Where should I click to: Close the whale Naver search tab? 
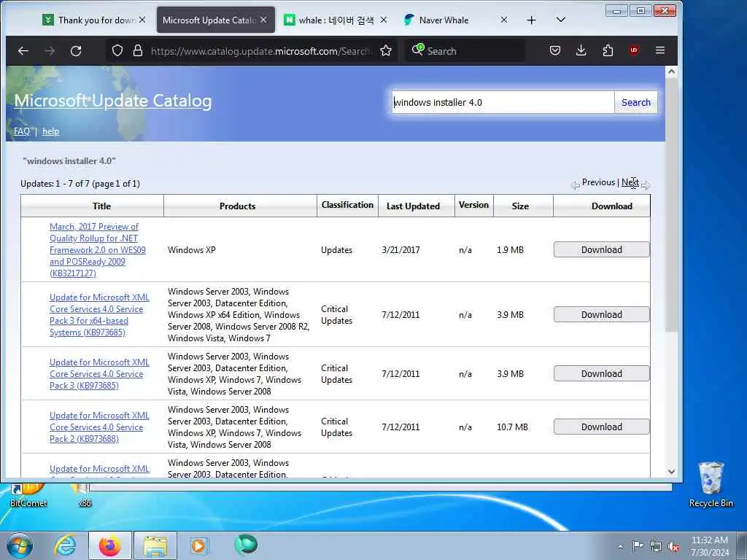coord(384,20)
